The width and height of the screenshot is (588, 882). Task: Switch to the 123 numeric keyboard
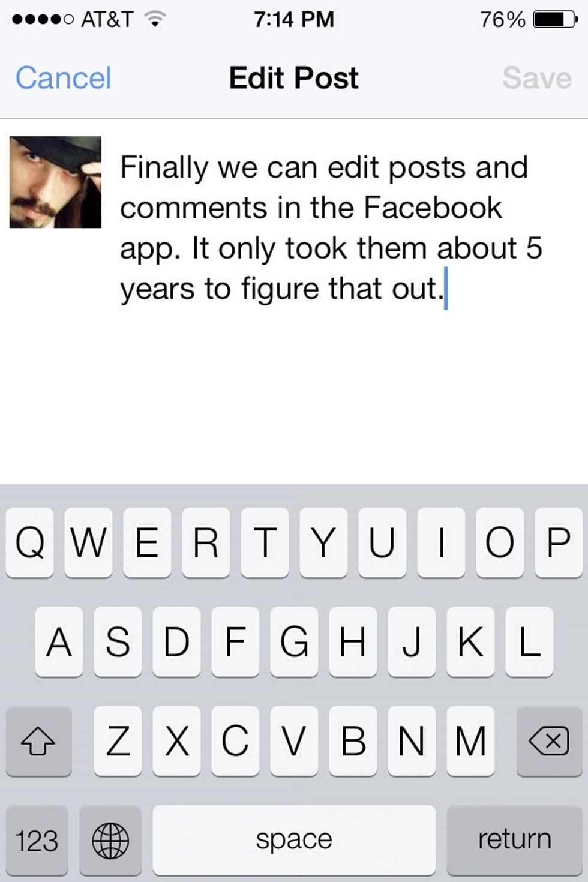(x=37, y=840)
